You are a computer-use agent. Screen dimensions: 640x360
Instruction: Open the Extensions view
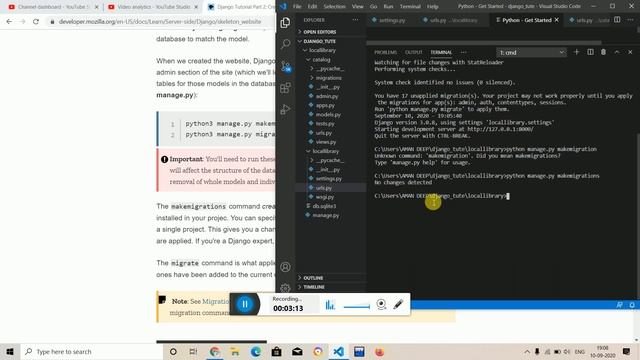pyautogui.click(x=285, y=88)
